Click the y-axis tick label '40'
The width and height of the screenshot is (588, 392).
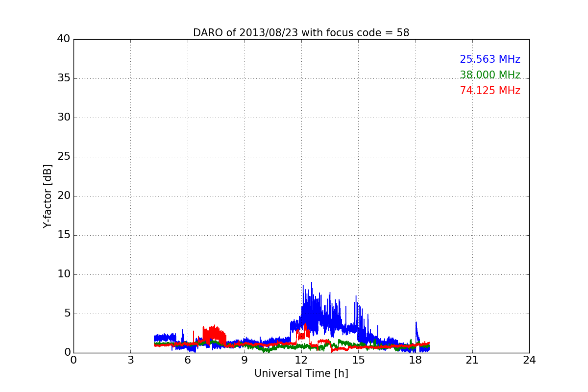[64, 39]
